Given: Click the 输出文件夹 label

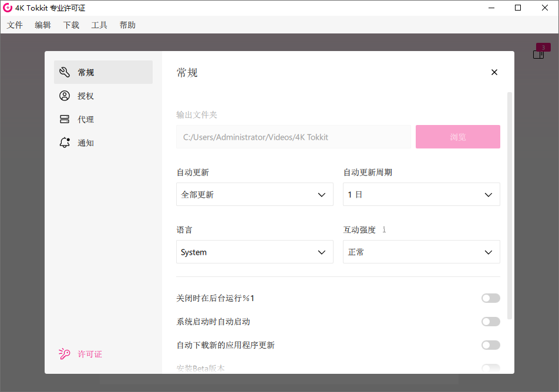Looking at the screenshot, I should 197,115.
